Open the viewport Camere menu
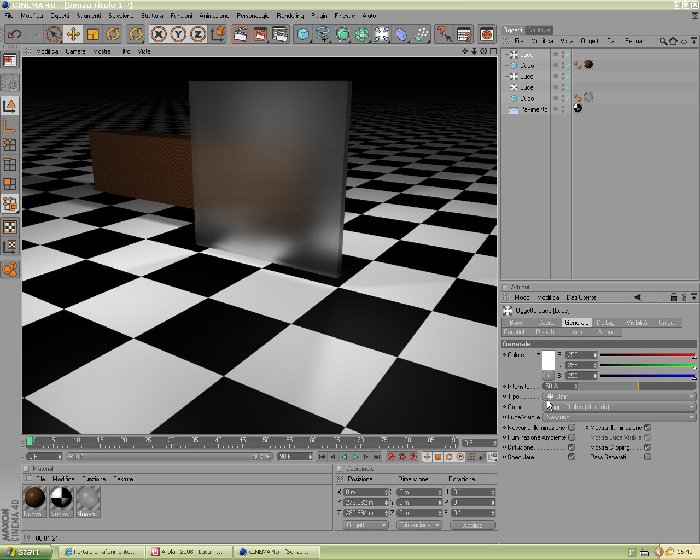700x560 pixels. point(75,51)
